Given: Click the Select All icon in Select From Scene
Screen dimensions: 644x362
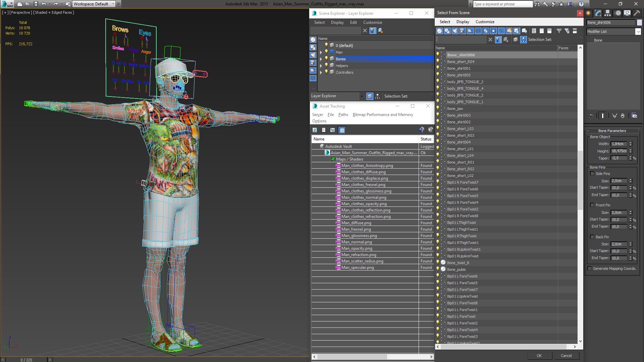Looking at the screenshot, I should pos(534,31).
